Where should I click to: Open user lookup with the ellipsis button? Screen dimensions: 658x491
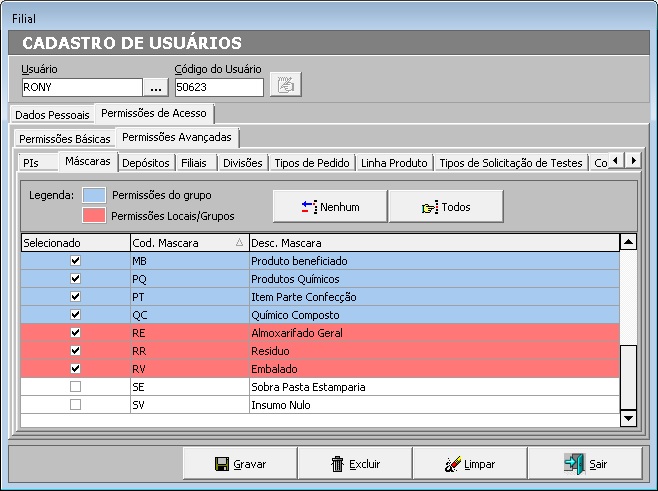pyautogui.click(x=156, y=88)
